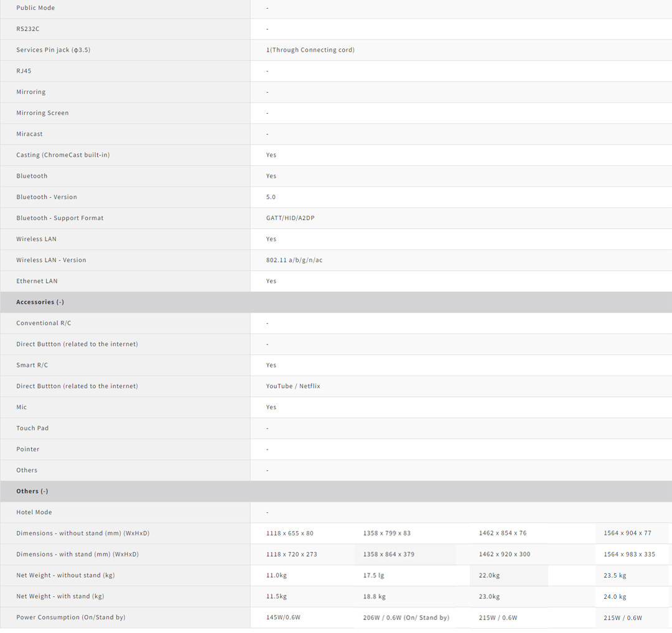This screenshot has width=672, height=633.
Task: Click the Smart R/C row label
Action: [32, 365]
